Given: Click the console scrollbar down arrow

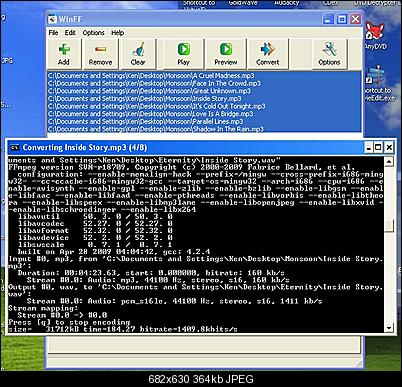Looking at the screenshot, I should (x=389, y=328).
